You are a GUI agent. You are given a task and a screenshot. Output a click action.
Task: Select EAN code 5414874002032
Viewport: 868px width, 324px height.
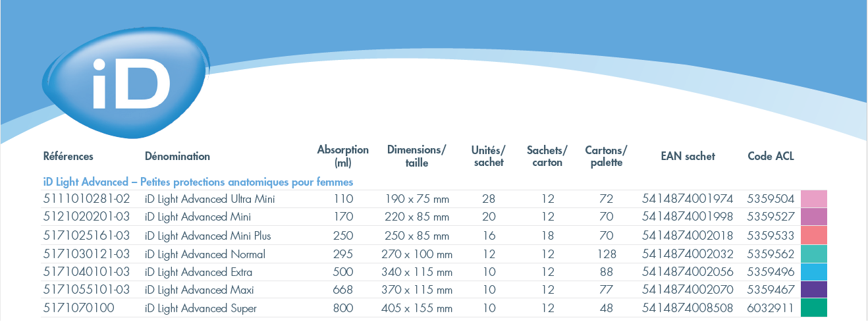tap(688, 254)
